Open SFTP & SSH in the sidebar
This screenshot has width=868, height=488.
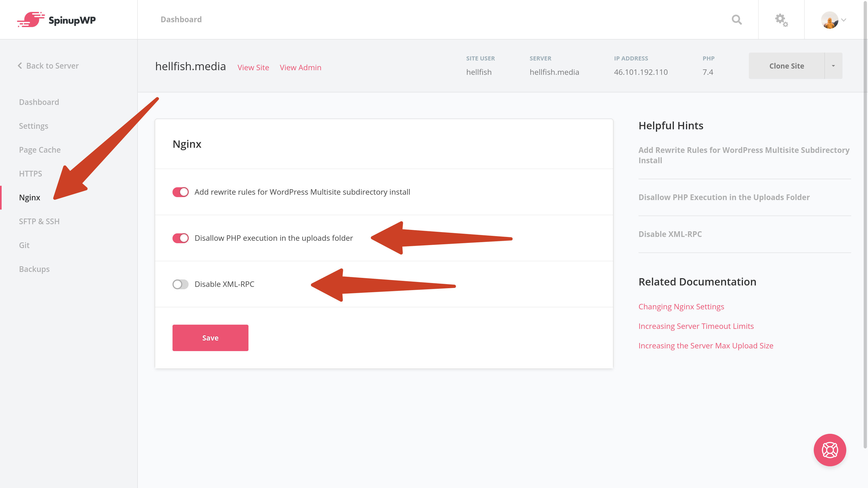[39, 221]
